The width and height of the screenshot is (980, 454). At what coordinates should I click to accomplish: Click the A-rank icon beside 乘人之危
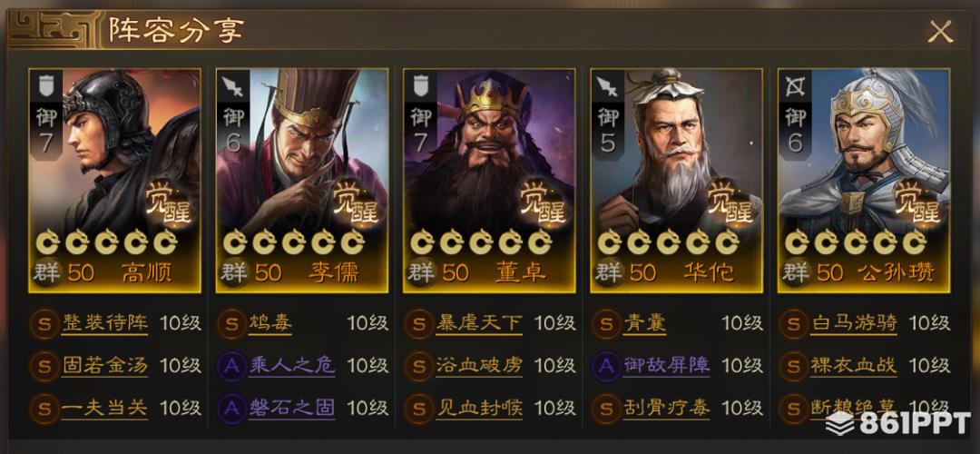click(231, 365)
